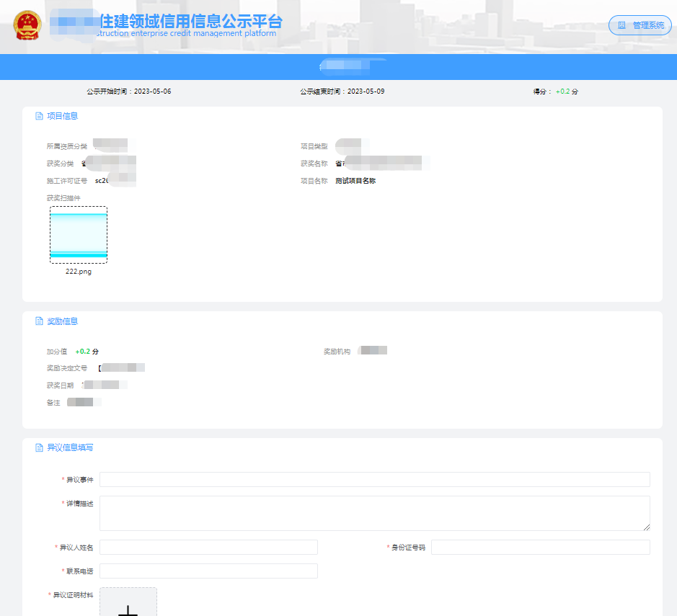The width and height of the screenshot is (677, 616).
Task: Open the 获奖扫描件 image thumbnail
Action: (79, 235)
